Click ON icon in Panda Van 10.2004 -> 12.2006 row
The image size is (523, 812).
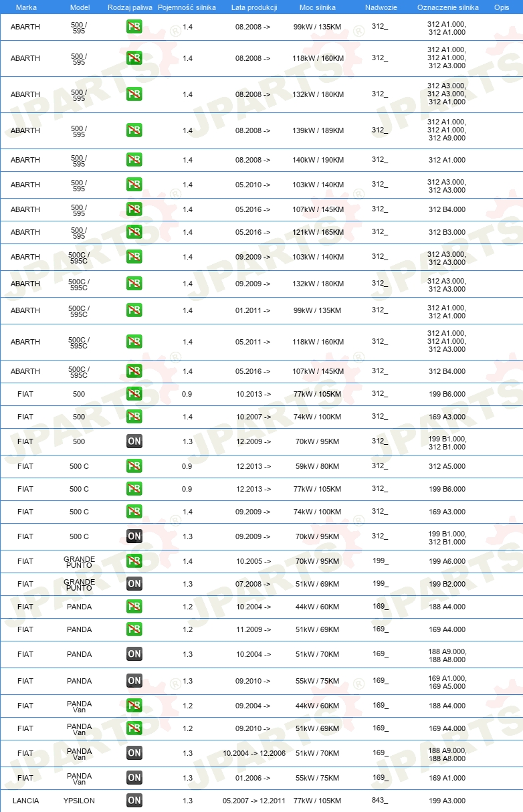(x=134, y=753)
